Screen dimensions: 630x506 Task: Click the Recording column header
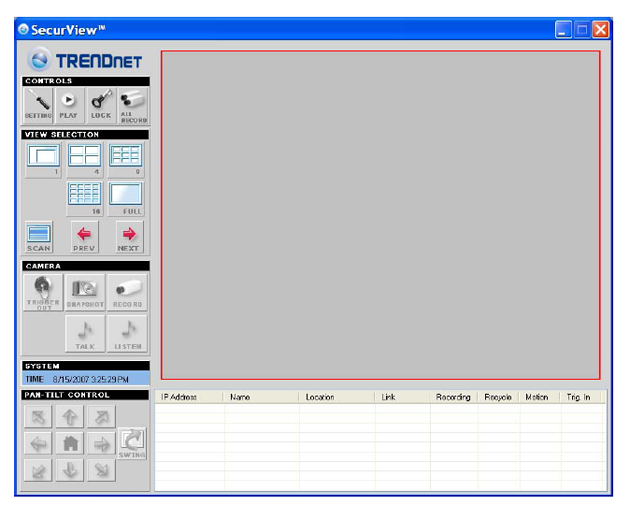point(454,397)
